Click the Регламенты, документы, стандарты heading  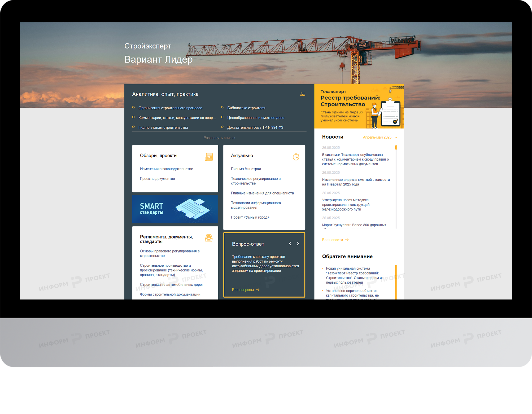166,239
